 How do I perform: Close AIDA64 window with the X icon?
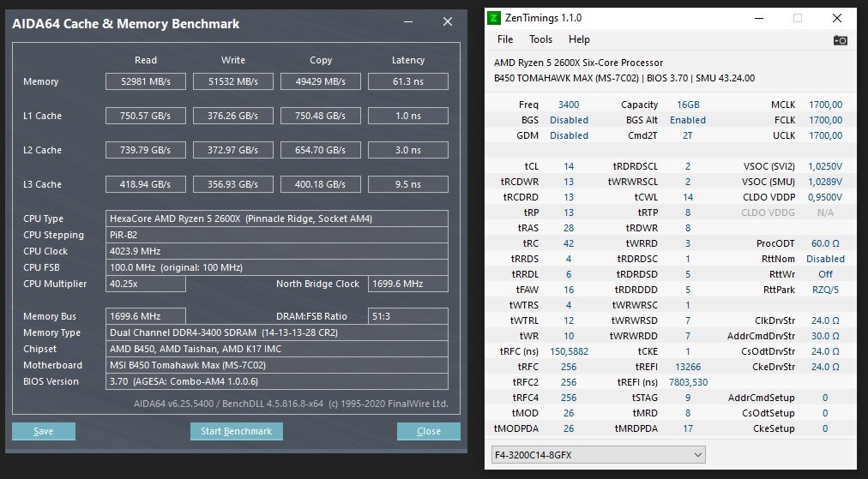(x=448, y=21)
